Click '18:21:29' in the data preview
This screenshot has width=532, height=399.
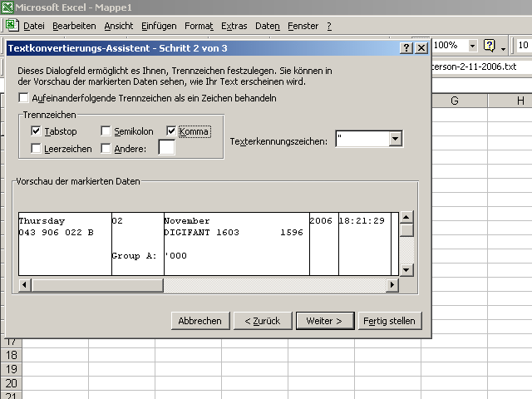[x=362, y=221]
